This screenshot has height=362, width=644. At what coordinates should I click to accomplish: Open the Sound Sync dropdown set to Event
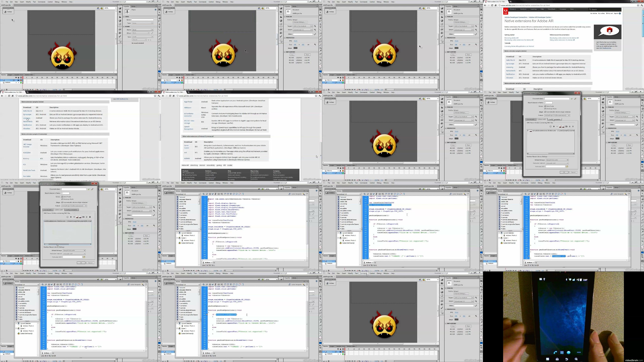click(143, 37)
